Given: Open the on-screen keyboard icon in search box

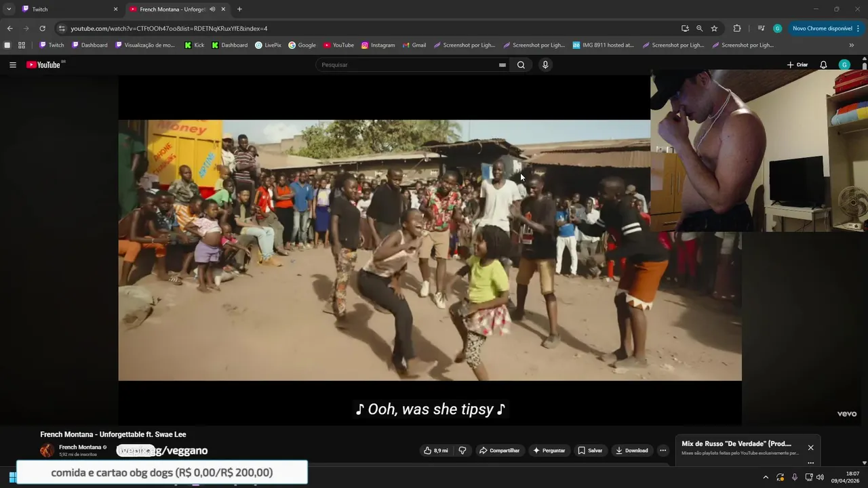Looking at the screenshot, I should [x=502, y=65].
